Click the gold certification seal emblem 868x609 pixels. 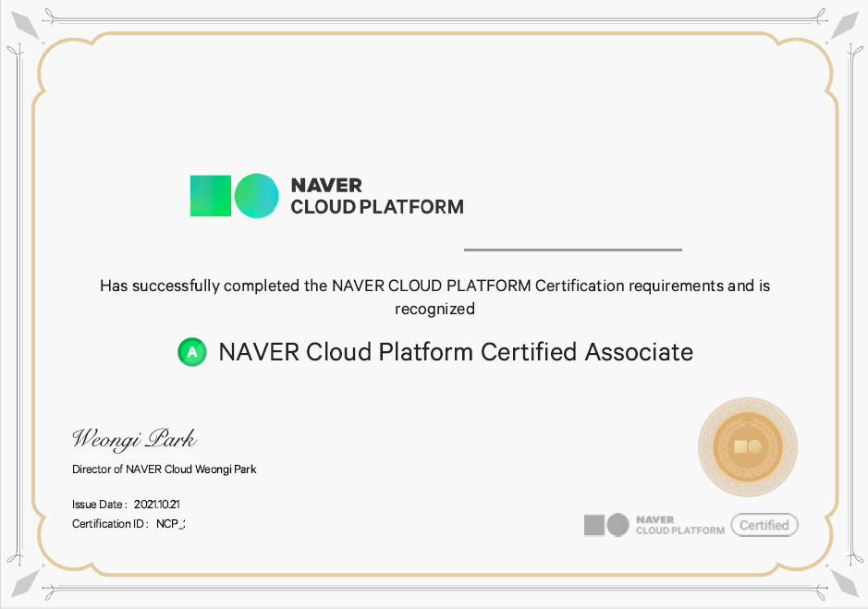pyautogui.click(x=748, y=446)
